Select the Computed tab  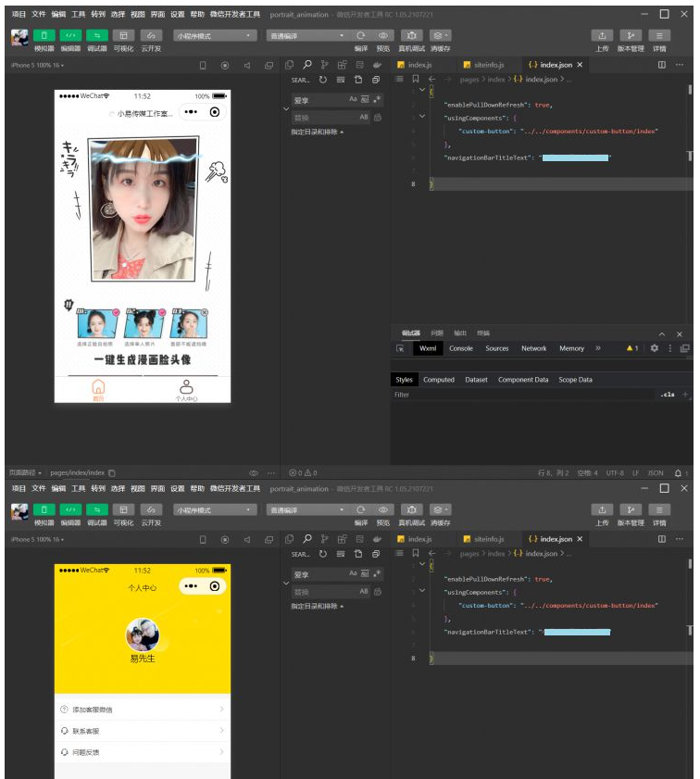[438, 380]
